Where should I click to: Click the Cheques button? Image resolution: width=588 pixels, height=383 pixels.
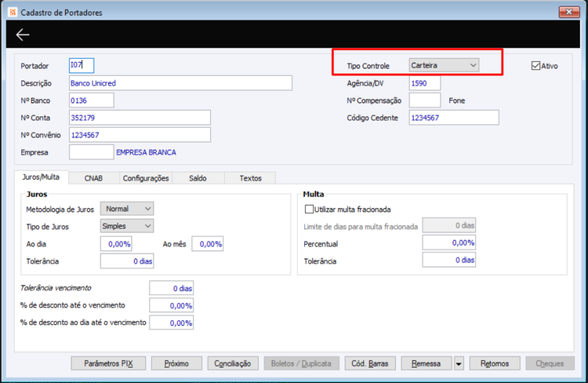550,363
